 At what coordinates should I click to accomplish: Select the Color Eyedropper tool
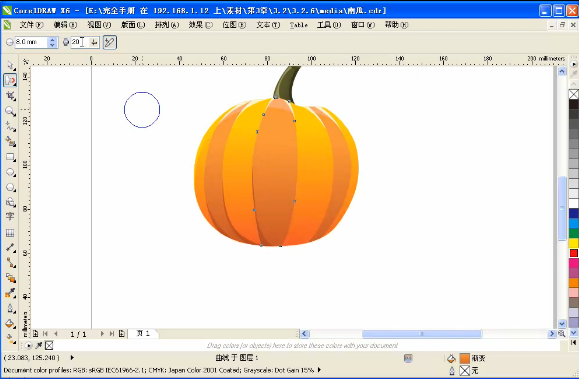click(x=10, y=293)
